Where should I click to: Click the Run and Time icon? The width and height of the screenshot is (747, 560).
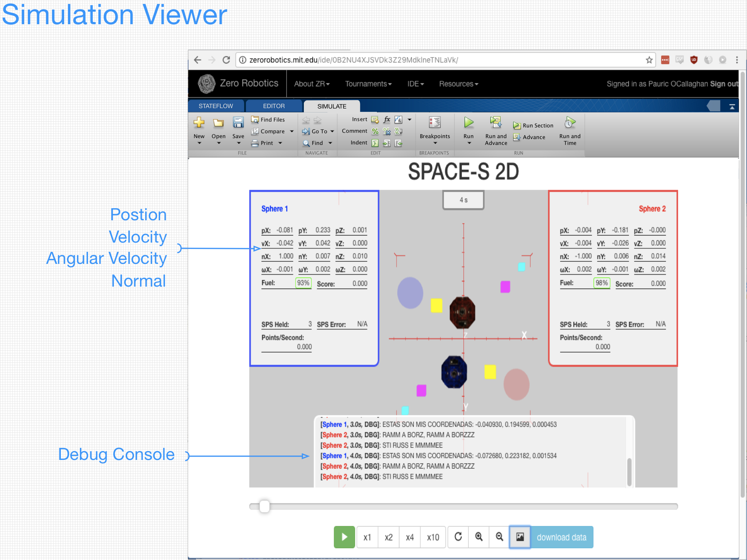click(x=570, y=123)
